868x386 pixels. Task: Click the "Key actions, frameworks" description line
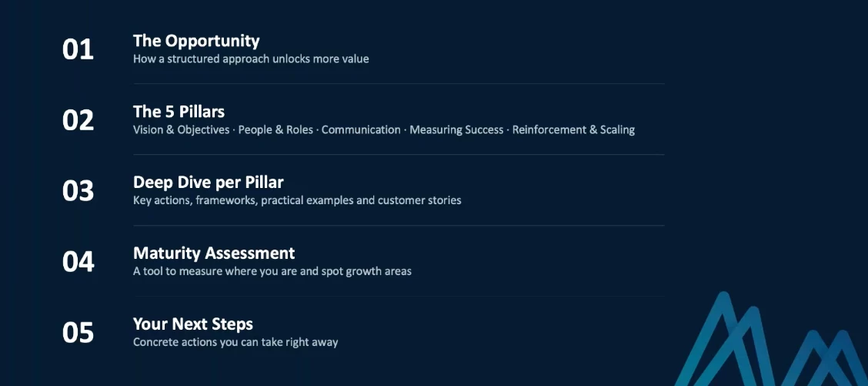297,201
